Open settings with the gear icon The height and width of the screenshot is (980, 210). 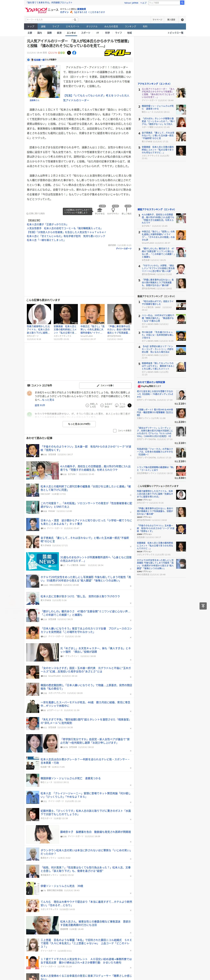click(x=182, y=20)
